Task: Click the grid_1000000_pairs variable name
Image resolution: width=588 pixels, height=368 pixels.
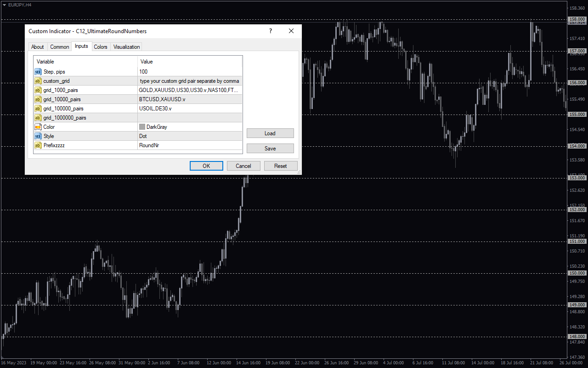Action: 65,118
